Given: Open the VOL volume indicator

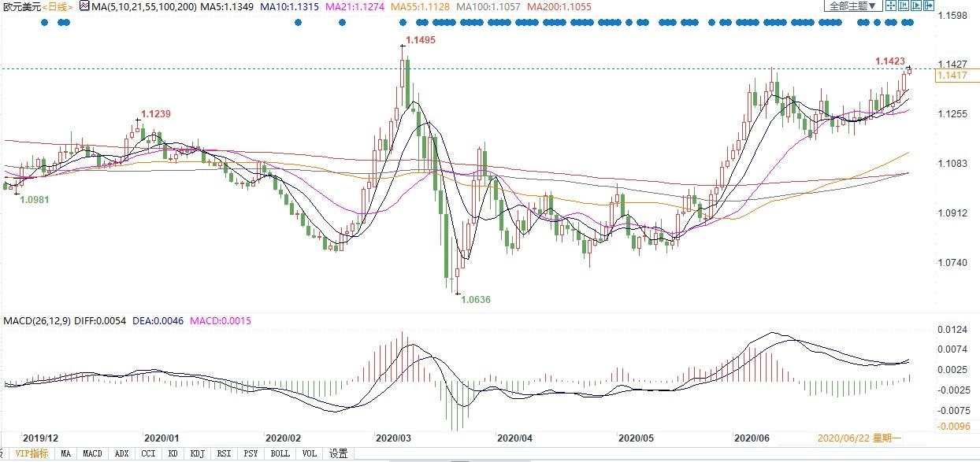Looking at the screenshot, I should point(308,453).
